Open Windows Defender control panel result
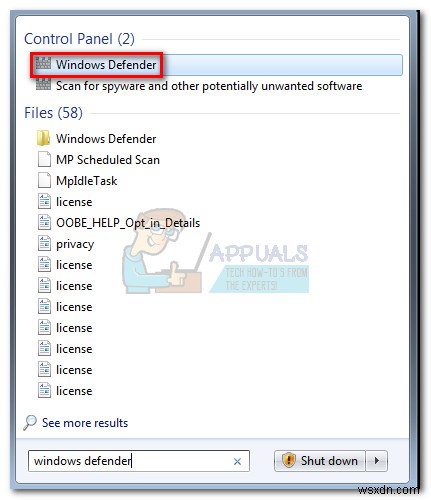This screenshot has height=500, width=431. click(x=216, y=65)
